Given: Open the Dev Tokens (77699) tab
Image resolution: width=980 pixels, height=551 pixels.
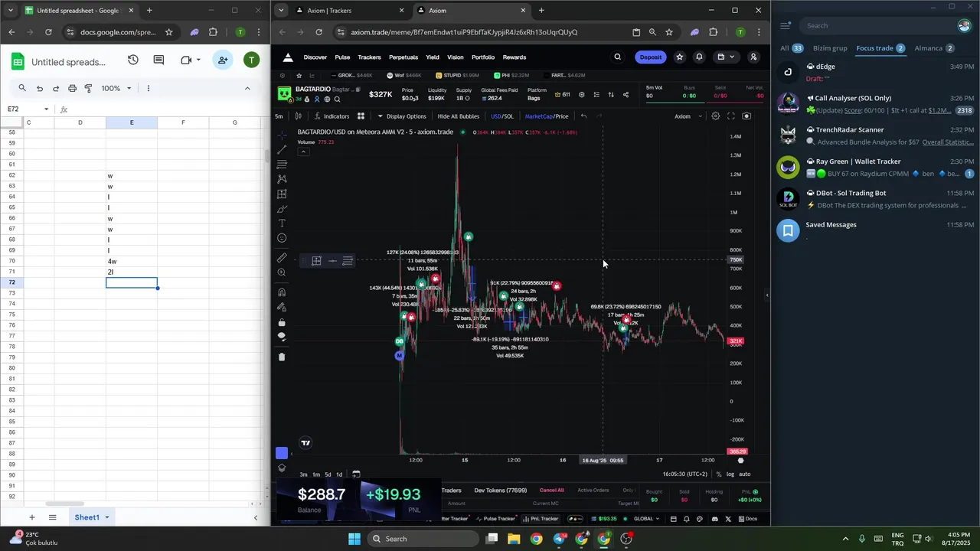Looking at the screenshot, I should point(500,491).
